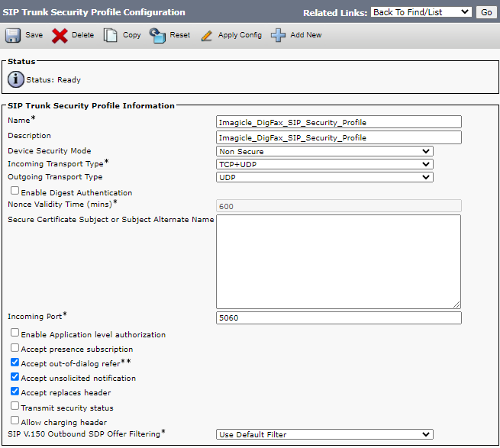
Task: Click the Secure Certificate Subject text area
Action: coord(339,261)
